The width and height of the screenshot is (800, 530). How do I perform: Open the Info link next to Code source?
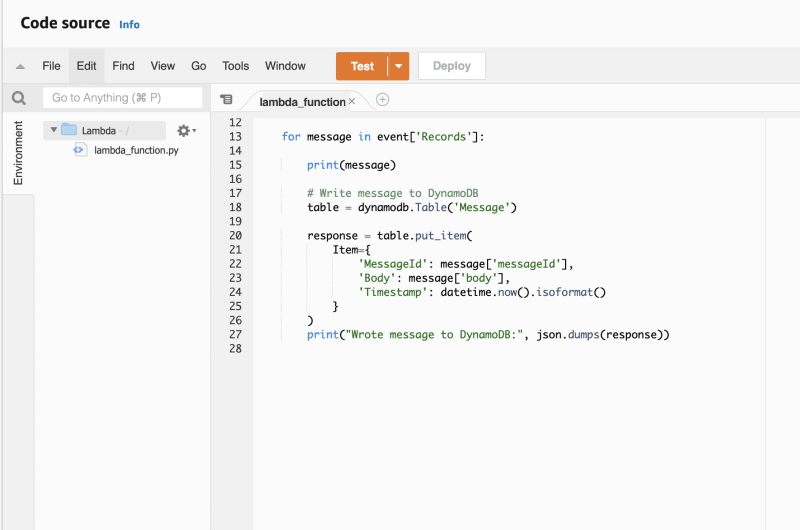[129, 24]
